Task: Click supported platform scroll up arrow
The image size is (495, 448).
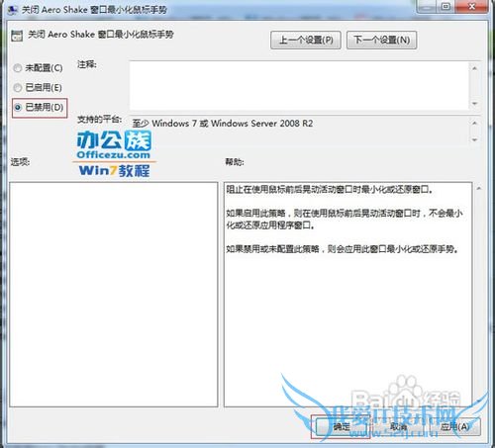Action: tap(475, 123)
